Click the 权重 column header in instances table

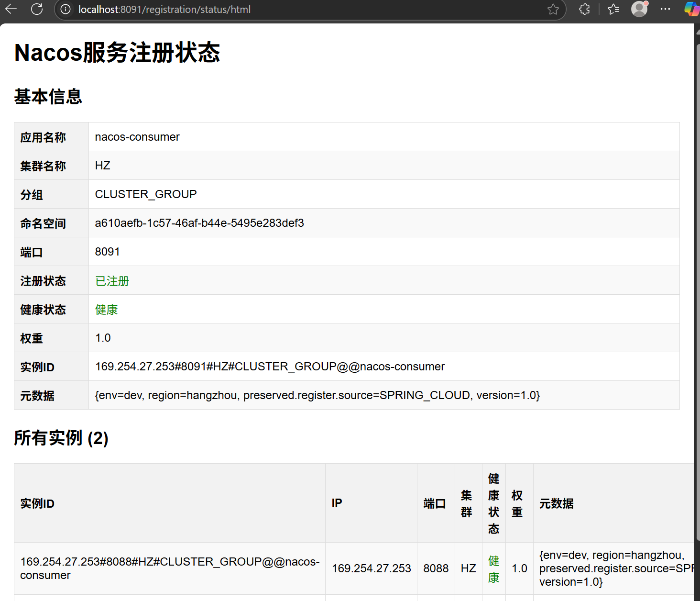[520, 503]
